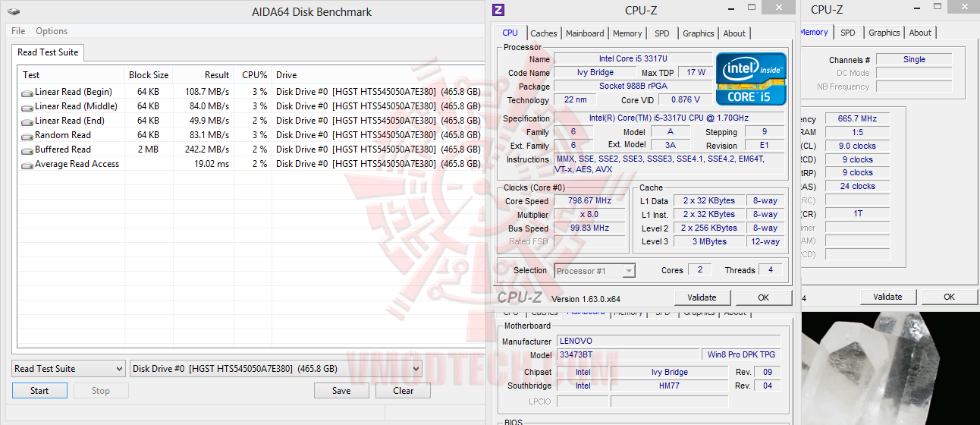Screen dimensions: 980x425
Task: Click Validate in the front CPU-Z window
Action: (x=702, y=297)
